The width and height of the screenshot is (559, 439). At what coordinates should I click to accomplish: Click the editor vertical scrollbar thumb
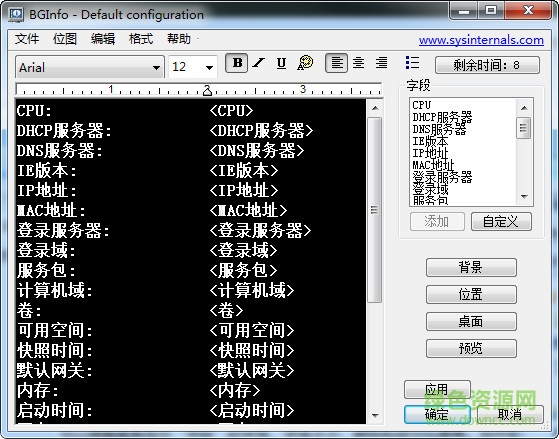pyautogui.click(x=375, y=210)
